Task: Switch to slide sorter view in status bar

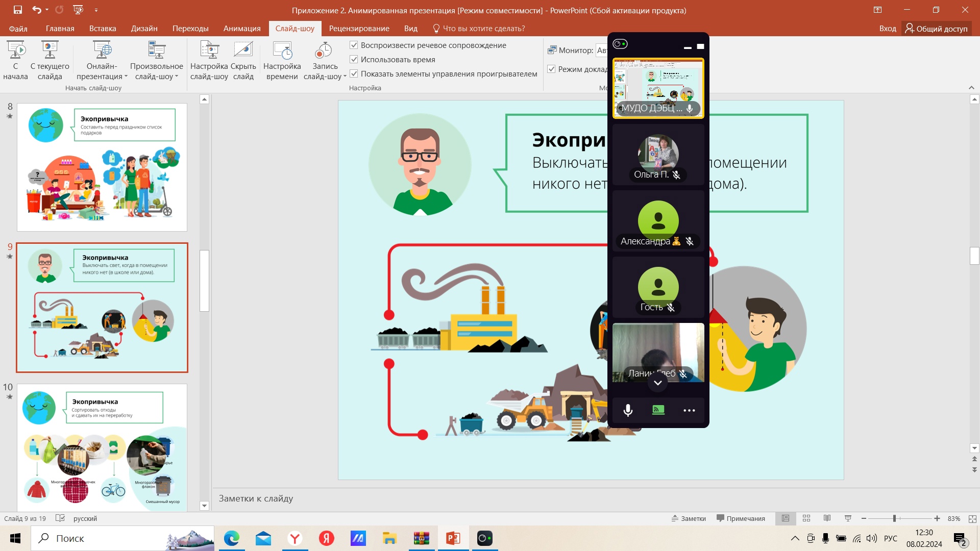Action: tap(806, 518)
